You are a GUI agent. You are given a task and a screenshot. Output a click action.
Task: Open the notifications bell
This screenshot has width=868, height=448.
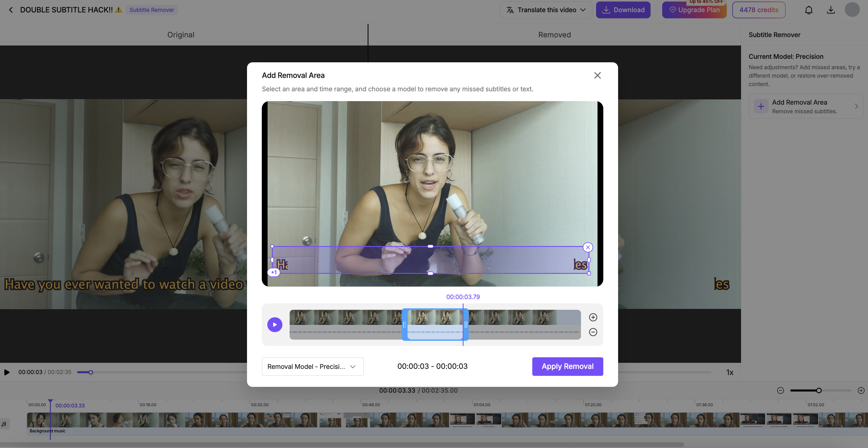(x=808, y=10)
